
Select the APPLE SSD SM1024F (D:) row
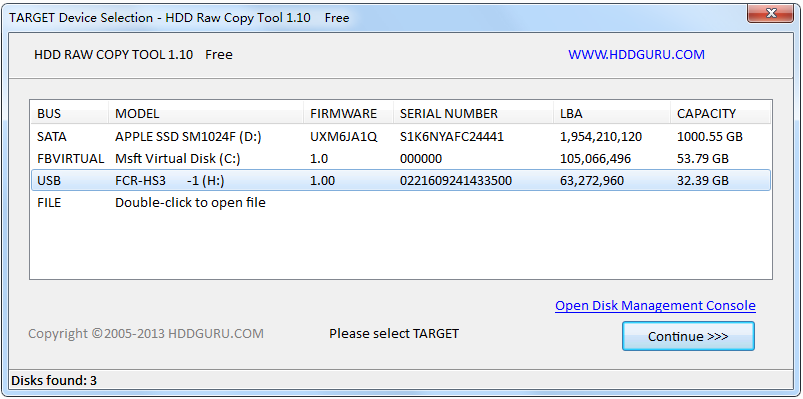[401, 137]
